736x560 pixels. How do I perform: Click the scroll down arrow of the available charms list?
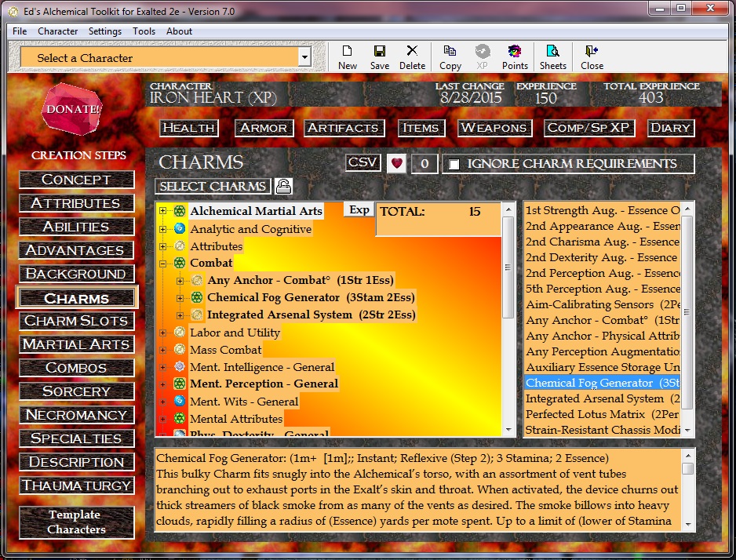tap(687, 430)
